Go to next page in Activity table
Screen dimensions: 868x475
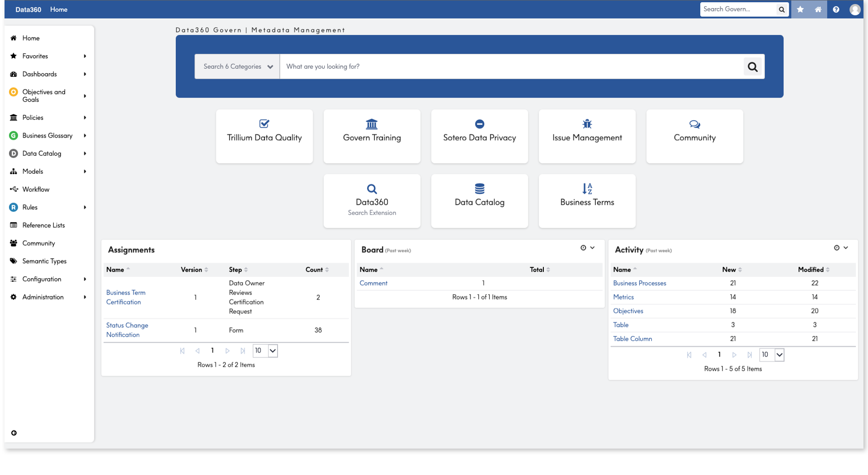click(x=734, y=355)
